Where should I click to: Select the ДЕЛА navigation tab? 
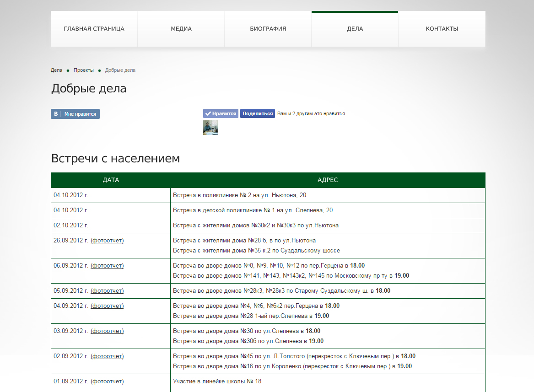(x=355, y=29)
